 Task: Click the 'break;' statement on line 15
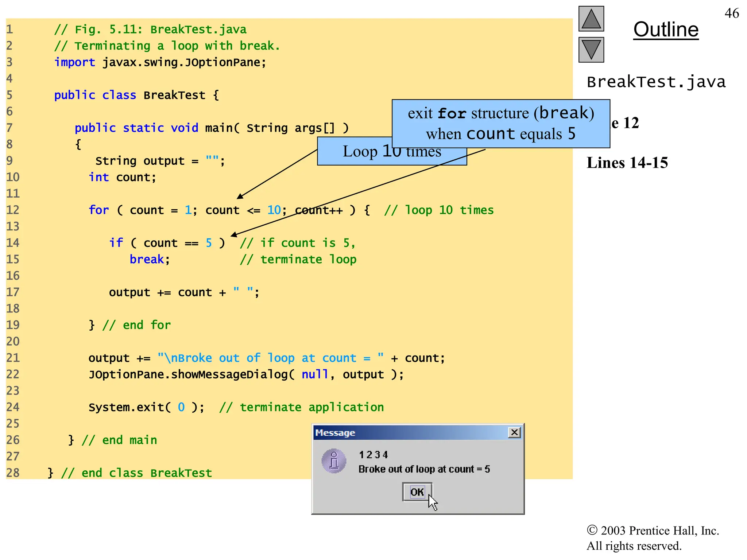click(150, 259)
